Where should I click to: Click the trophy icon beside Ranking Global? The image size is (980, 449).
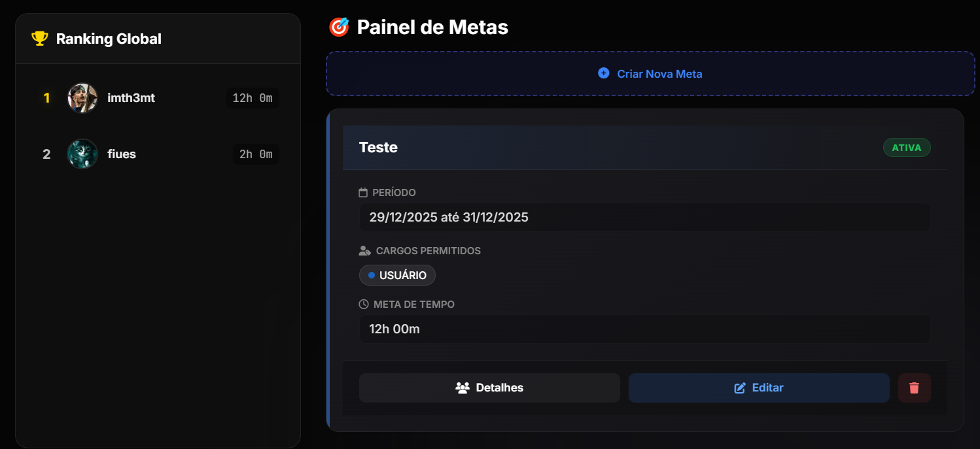[40, 39]
